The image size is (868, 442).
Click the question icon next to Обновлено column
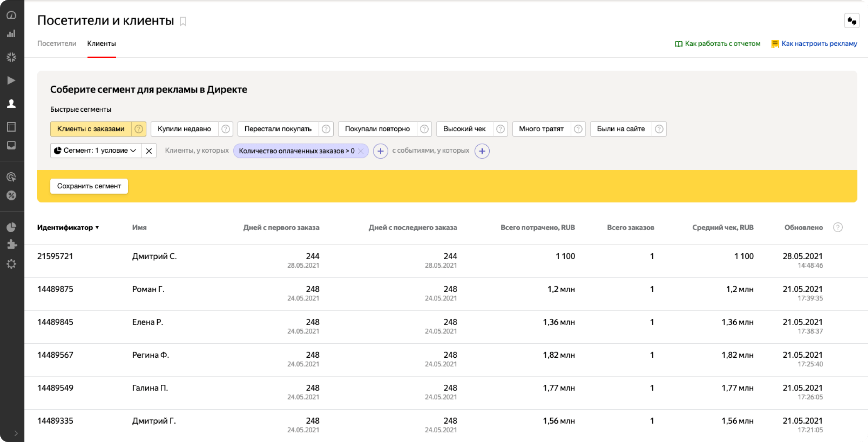point(838,228)
